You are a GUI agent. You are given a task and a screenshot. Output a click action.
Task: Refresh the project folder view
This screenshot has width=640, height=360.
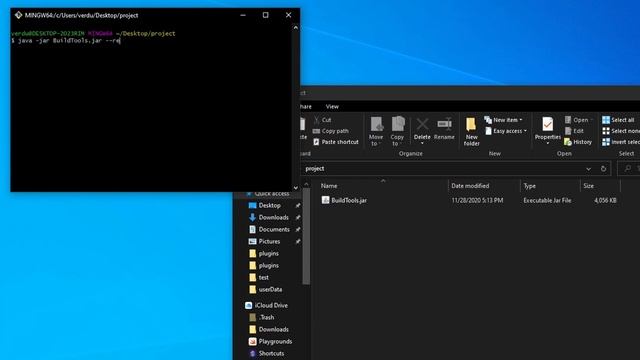[603, 169]
